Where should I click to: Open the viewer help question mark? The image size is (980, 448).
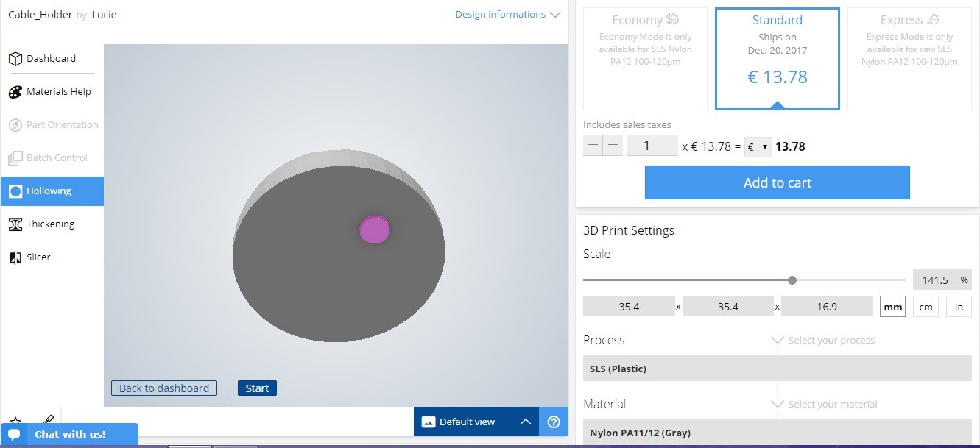[x=554, y=422]
